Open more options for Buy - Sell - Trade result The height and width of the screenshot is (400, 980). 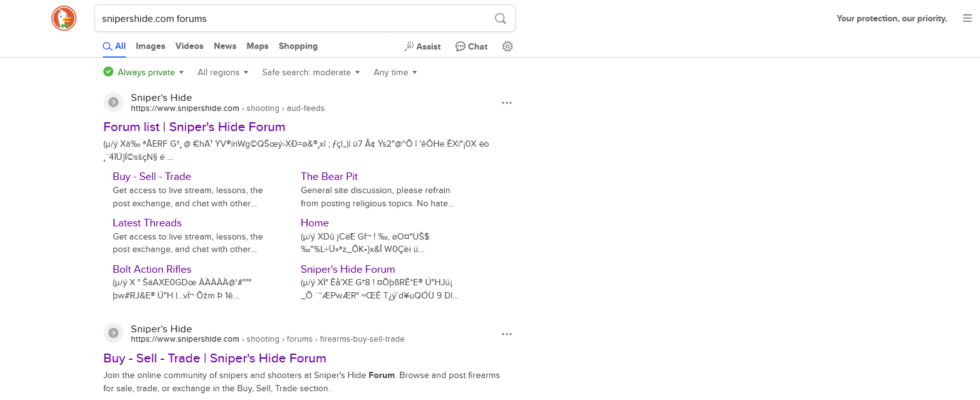507,334
